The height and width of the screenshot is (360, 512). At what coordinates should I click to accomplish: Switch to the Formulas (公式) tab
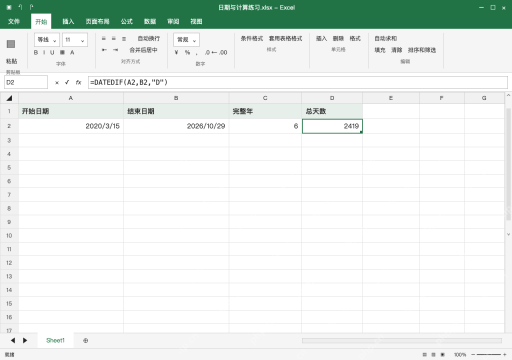[127, 21]
